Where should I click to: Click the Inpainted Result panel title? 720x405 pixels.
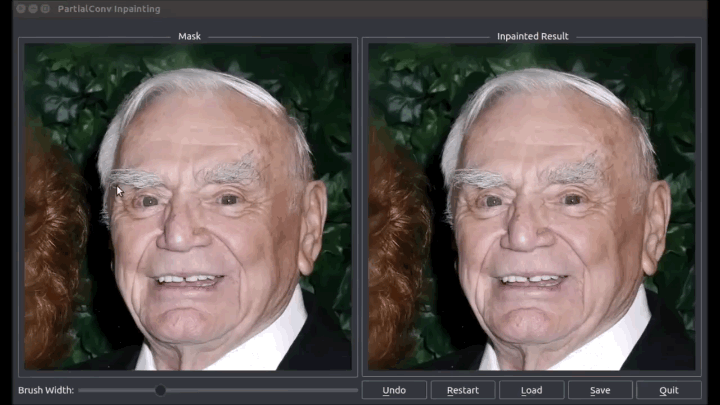point(532,36)
